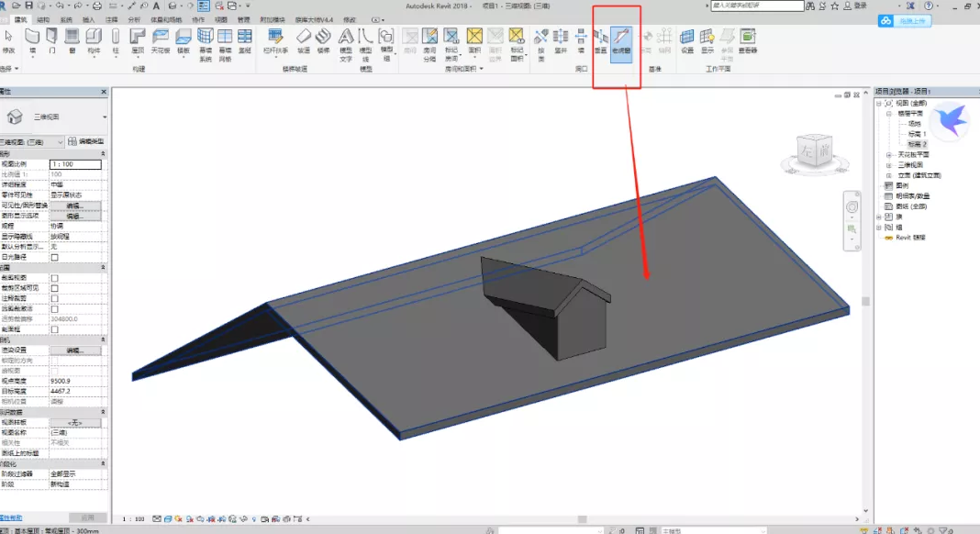The height and width of the screenshot is (534, 980).
Task: Toggle the Sun Path (日光路径) checkbox
Action: click(54, 257)
